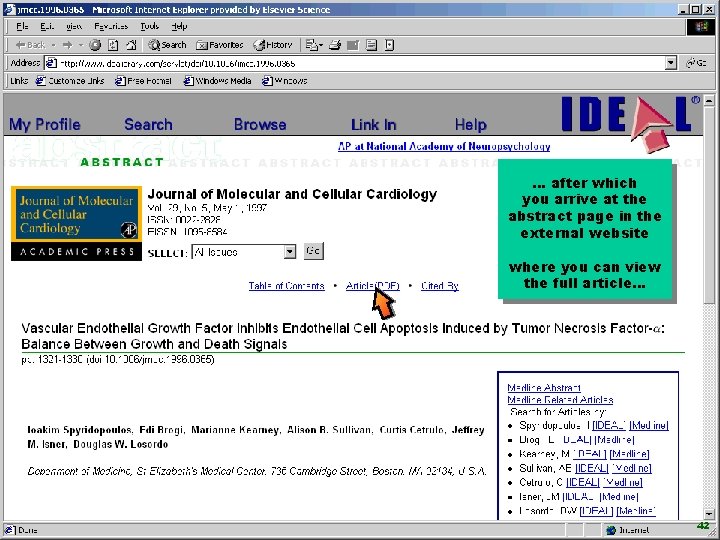Click the vertical scrollbar up arrow
Image resolution: width=720 pixels, height=540 pixels.
709,100
